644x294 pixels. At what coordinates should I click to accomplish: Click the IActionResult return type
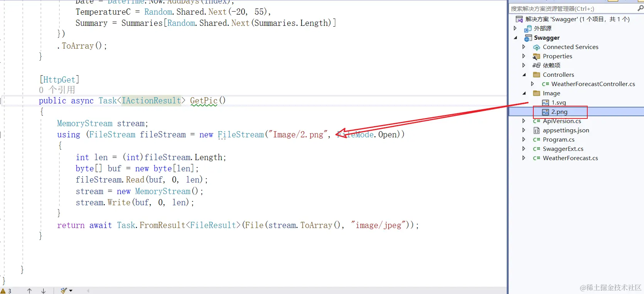coord(152,101)
